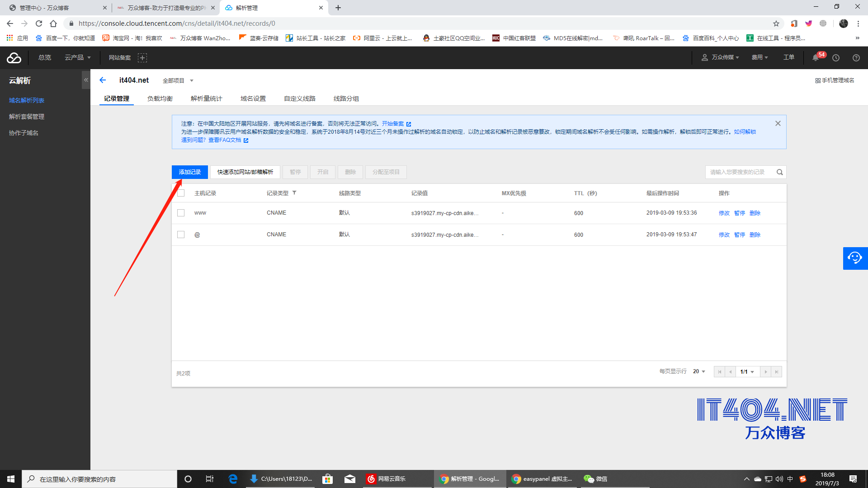Close the blue notice banner

(x=778, y=123)
